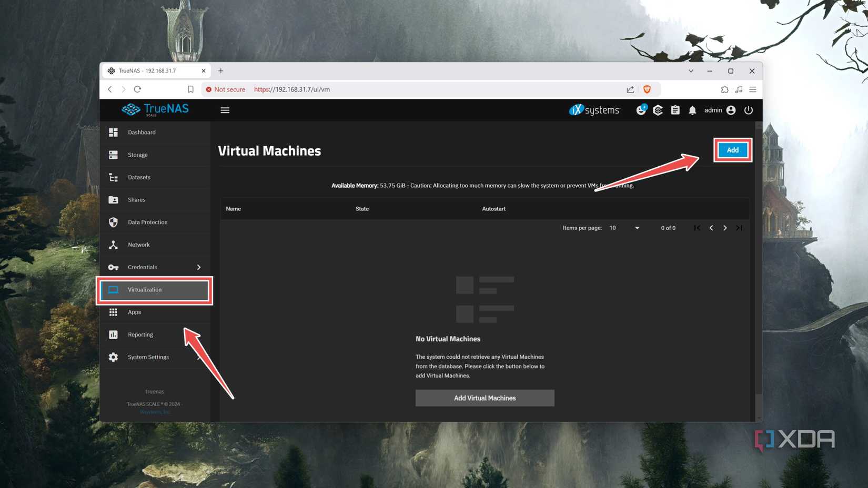This screenshot has width=868, height=488.
Task: Expand the Credentials submenu chevron
Action: pyautogui.click(x=199, y=267)
